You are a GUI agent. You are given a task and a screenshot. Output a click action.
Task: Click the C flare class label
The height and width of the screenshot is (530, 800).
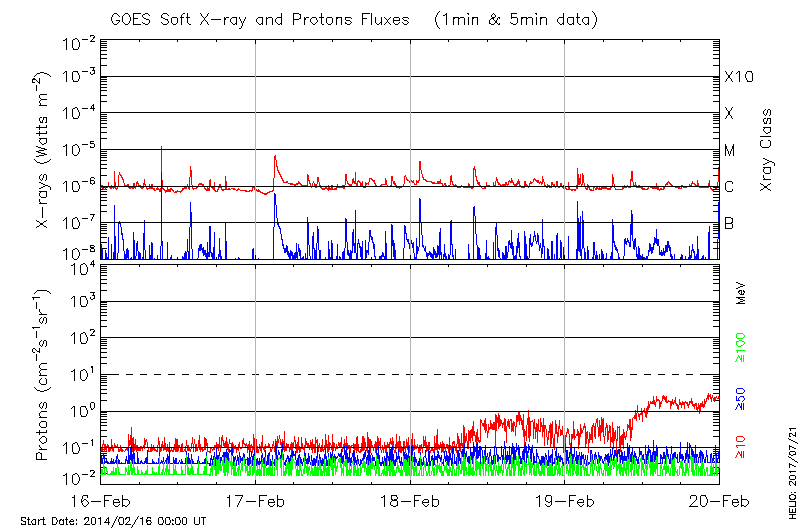pos(729,187)
